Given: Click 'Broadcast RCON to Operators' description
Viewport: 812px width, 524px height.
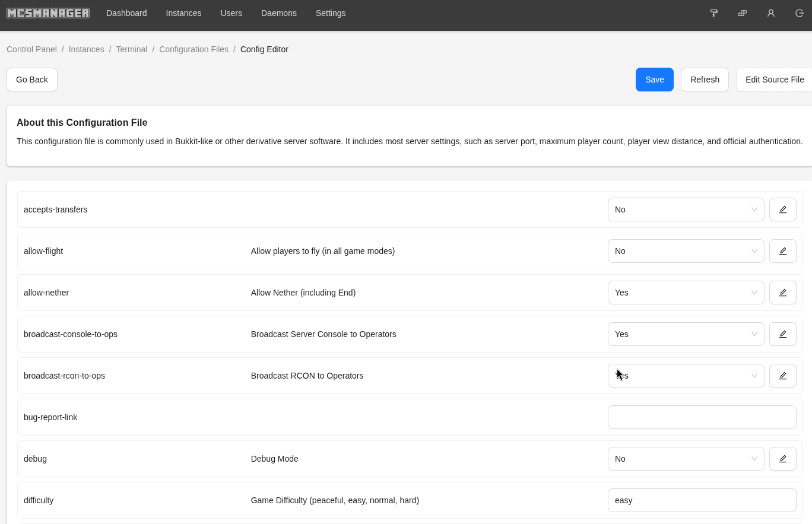Looking at the screenshot, I should 307,376.
